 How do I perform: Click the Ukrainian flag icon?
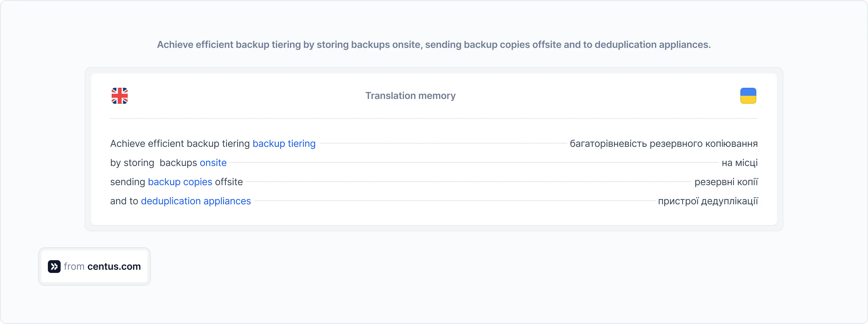tap(748, 95)
